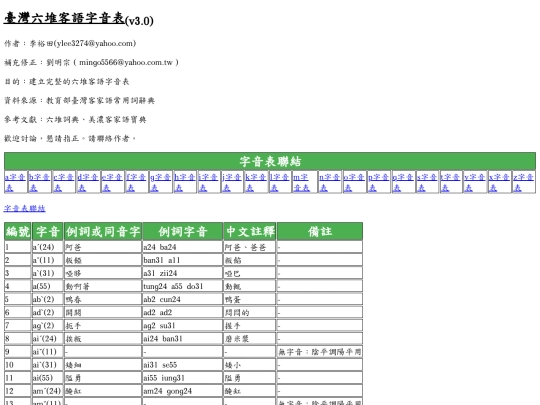The height and width of the screenshot is (405, 540).
Task: Open the l字音表 link
Action: pyautogui.click(x=279, y=182)
